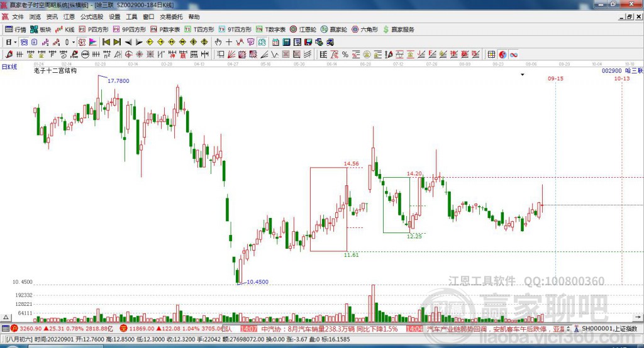
Task: Open the 公式选股 menu
Action: [x=92, y=17]
